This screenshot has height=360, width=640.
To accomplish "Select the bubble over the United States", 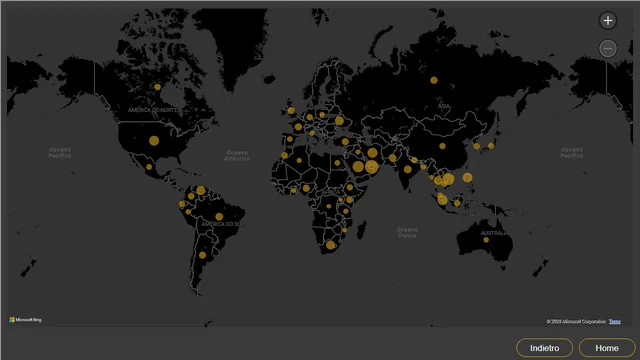I will [x=154, y=141].
